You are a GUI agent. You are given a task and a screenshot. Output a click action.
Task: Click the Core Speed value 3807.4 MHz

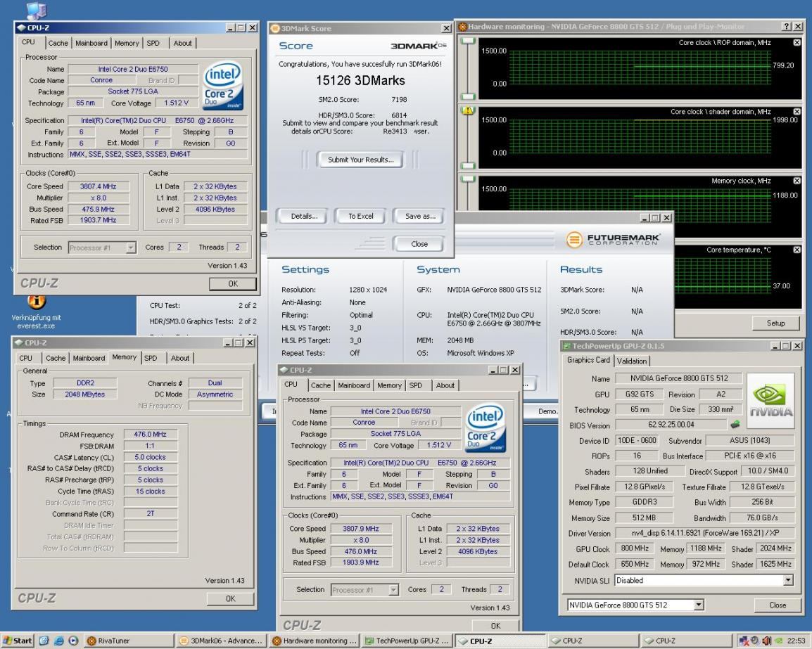(x=98, y=186)
